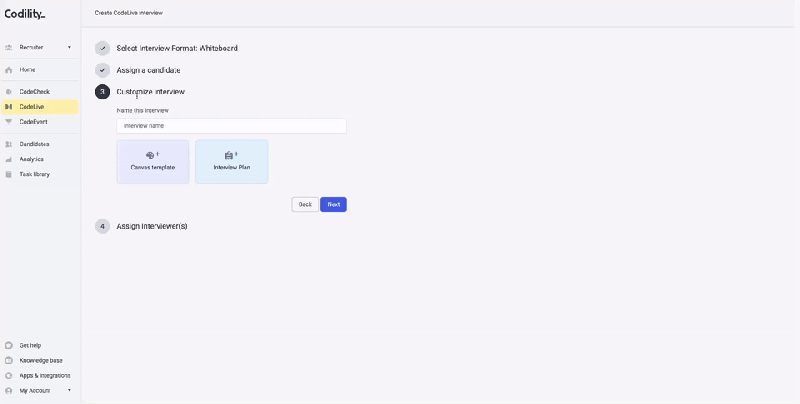Image resolution: width=800 pixels, height=404 pixels.
Task: Click the Home house icon
Action: click(x=8, y=70)
